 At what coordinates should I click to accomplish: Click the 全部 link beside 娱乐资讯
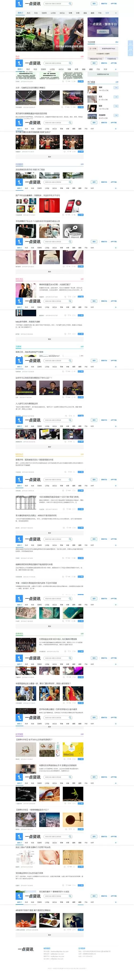[x=82, y=279]
